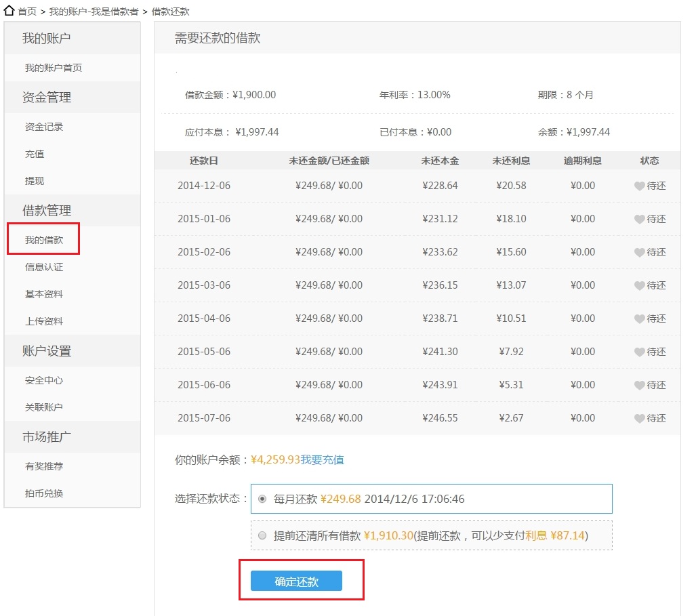Open 我的账户首页 in sidebar
Image resolution: width=696 pixels, height=616 pixels.
(x=54, y=68)
